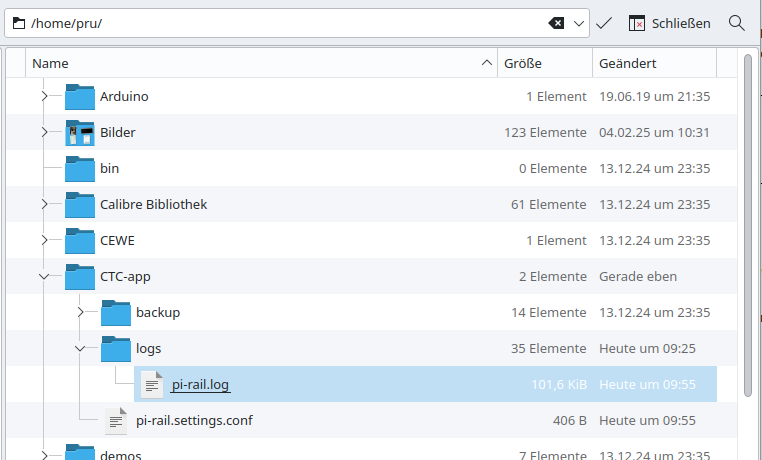Open the path history dropdown arrow

(x=579, y=23)
